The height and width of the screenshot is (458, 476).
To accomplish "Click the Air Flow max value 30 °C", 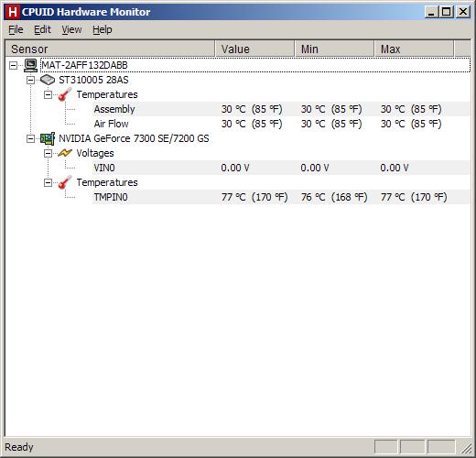I will (411, 124).
